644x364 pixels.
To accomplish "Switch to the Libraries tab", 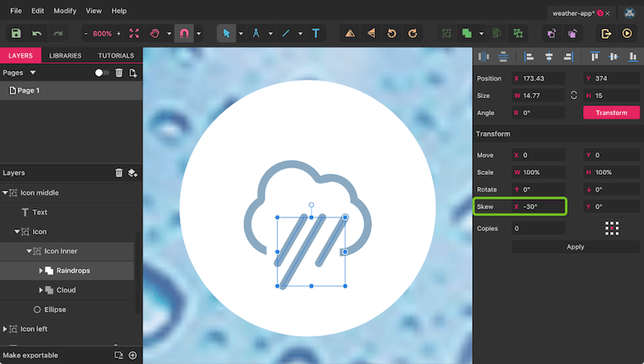I will [64, 56].
